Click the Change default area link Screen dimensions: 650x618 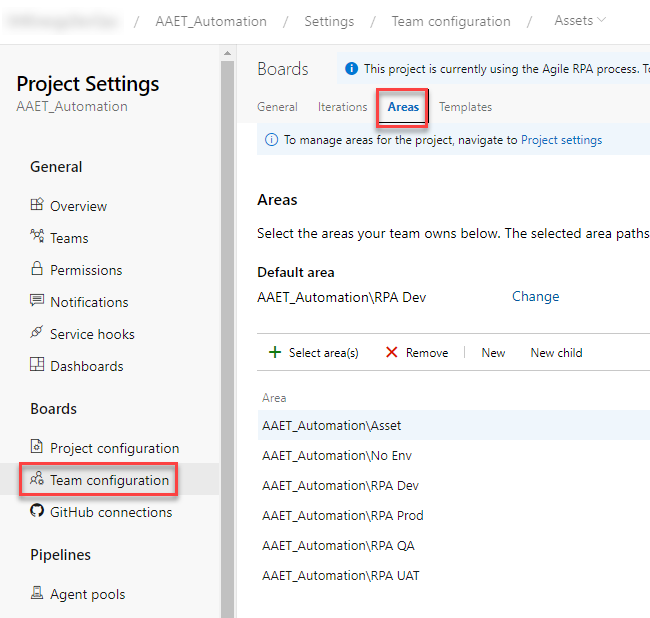click(x=536, y=296)
